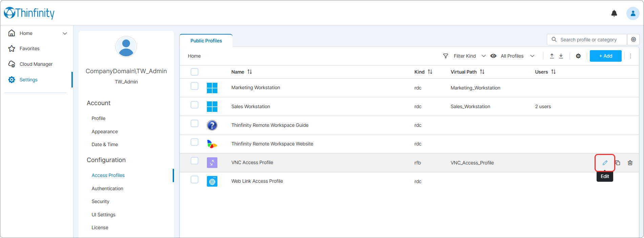Click the Settings gear icon in sidebar
This screenshot has height=238, width=644.
pos(12,80)
